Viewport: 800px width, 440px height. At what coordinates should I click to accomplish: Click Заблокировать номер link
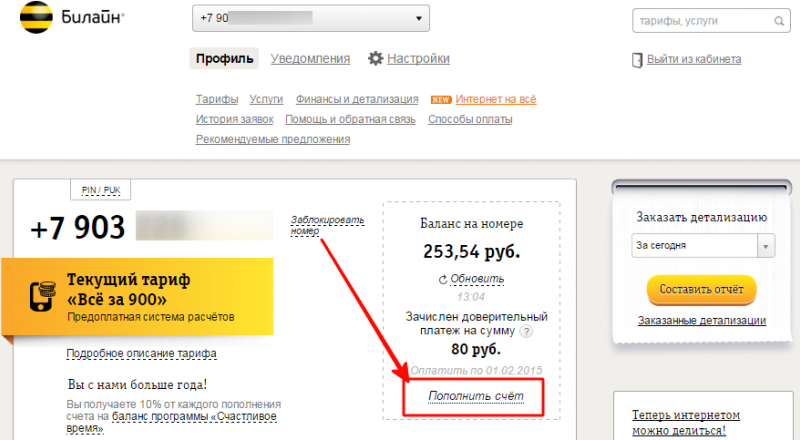pos(328,225)
